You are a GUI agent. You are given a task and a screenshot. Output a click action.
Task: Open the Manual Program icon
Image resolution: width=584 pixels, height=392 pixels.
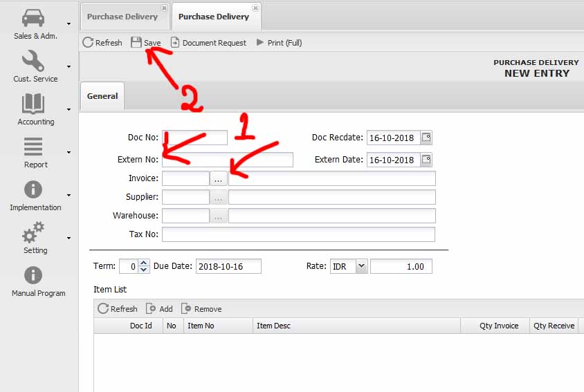pyautogui.click(x=33, y=275)
